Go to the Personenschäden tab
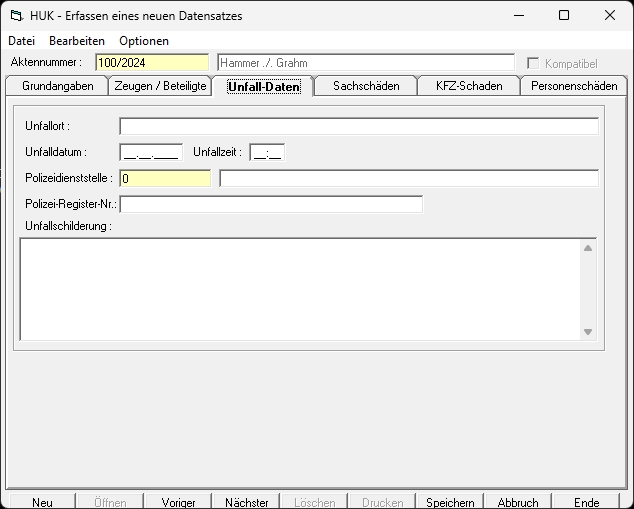This screenshot has width=634, height=509. [x=574, y=86]
